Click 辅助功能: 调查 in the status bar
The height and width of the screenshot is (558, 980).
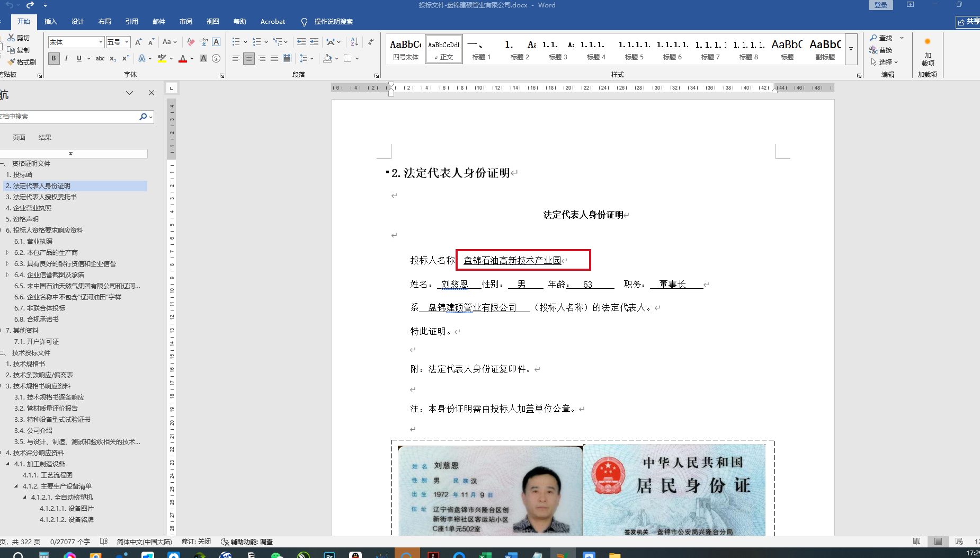point(247,542)
